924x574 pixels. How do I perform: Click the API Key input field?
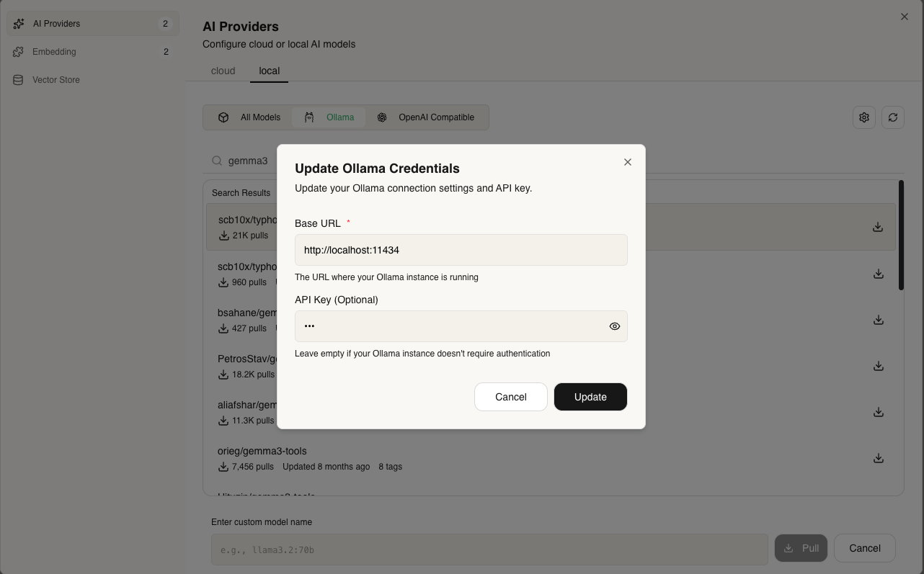(x=450, y=326)
